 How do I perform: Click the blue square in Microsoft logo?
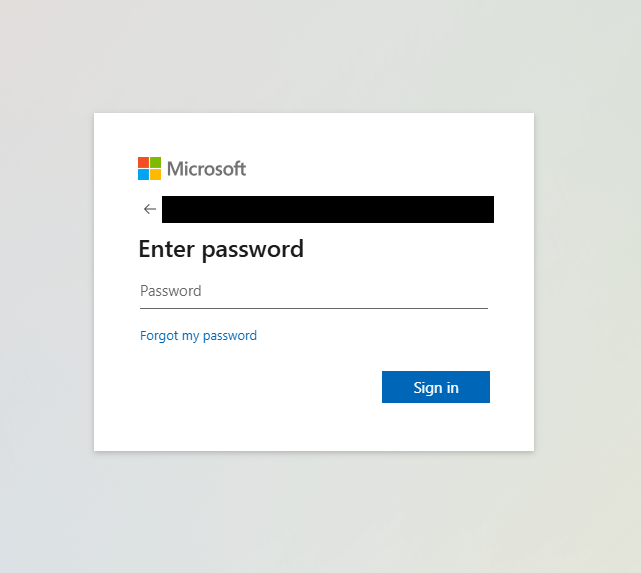(x=143, y=174)
